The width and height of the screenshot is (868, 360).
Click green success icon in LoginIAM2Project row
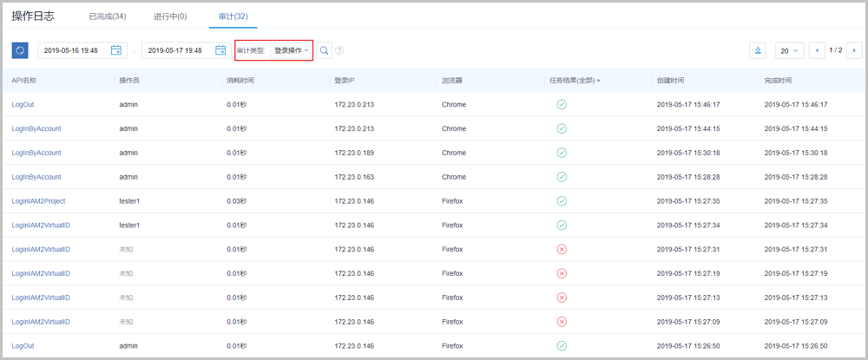[562, 200]
